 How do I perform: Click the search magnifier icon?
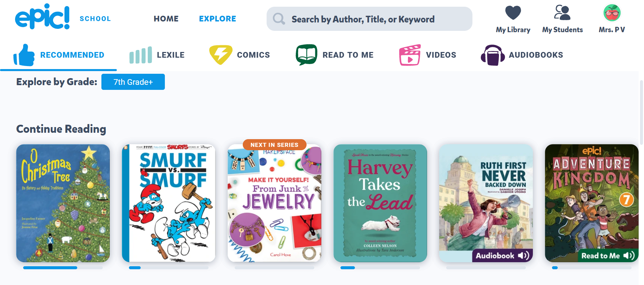(279, 19)
